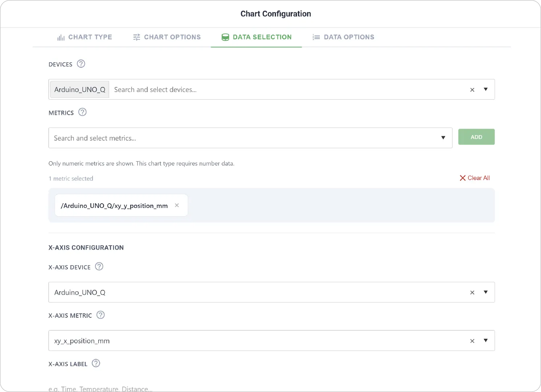Click the Arduino_UNO_Q device chip
The width and height of the screenshot is (541, 392).
pos(80,89)
